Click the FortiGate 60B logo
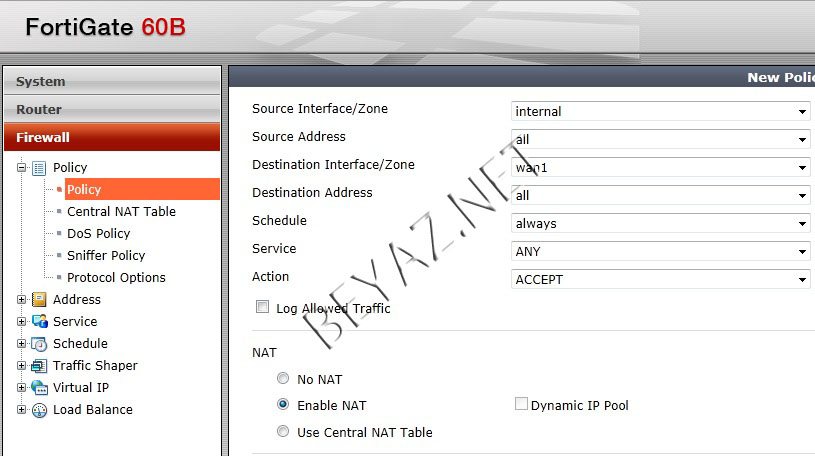 pyautogui.click(x=106, y=27)
